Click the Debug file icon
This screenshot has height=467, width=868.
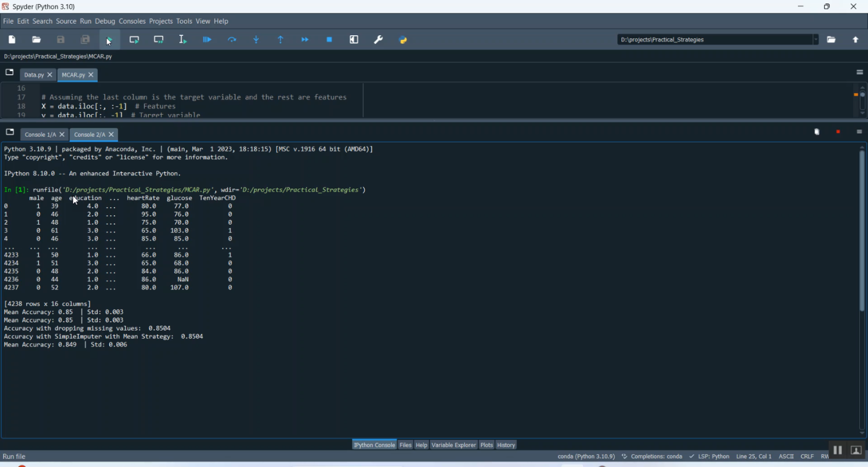[207, 40]
